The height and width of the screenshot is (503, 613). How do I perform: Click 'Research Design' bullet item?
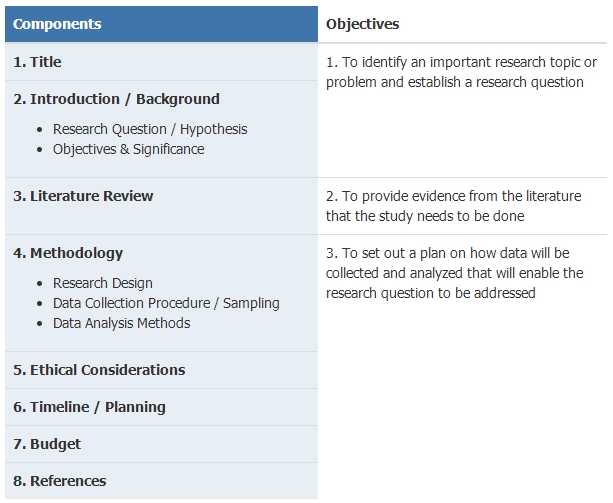[x=103, y=283]
